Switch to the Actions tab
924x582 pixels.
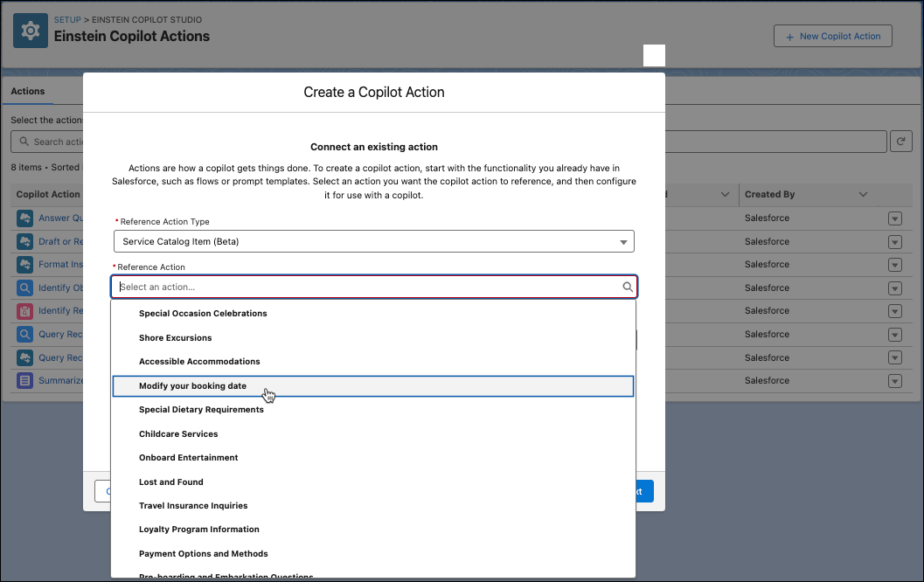[x=28, y=91]
